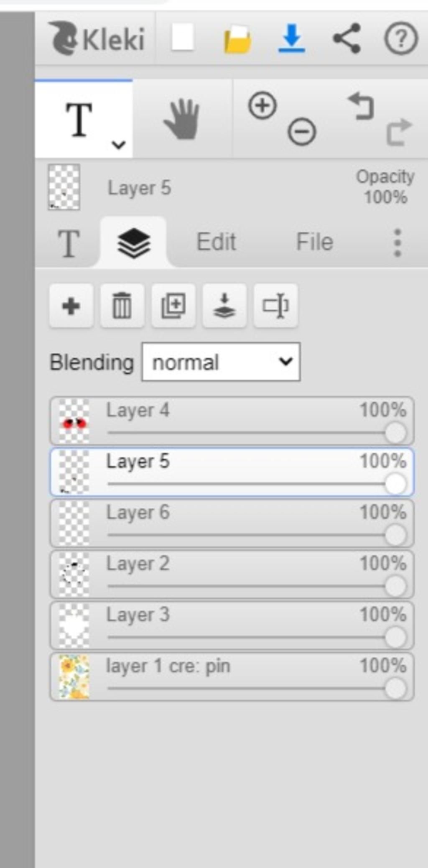Add a new layer with plus button
Image resolution: width=428 pixels, height=868 pixels.
71,306
